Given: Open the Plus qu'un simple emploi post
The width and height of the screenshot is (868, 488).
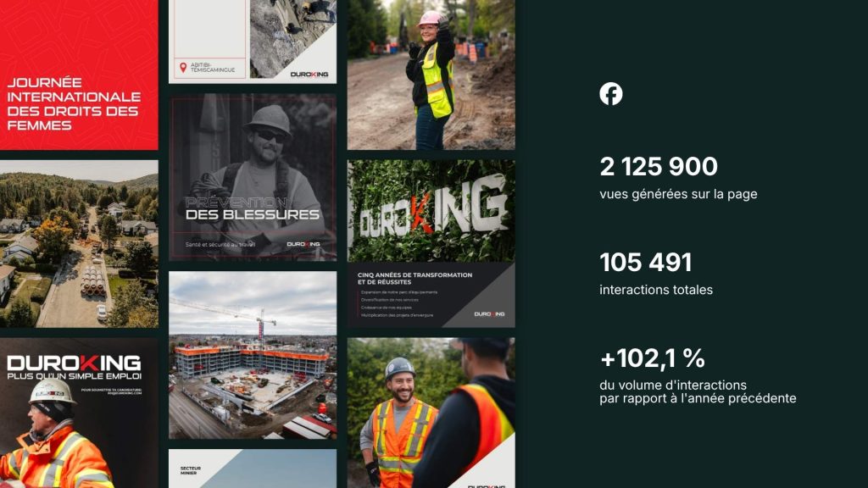Looking at the screenshot, I should [79, 413].
